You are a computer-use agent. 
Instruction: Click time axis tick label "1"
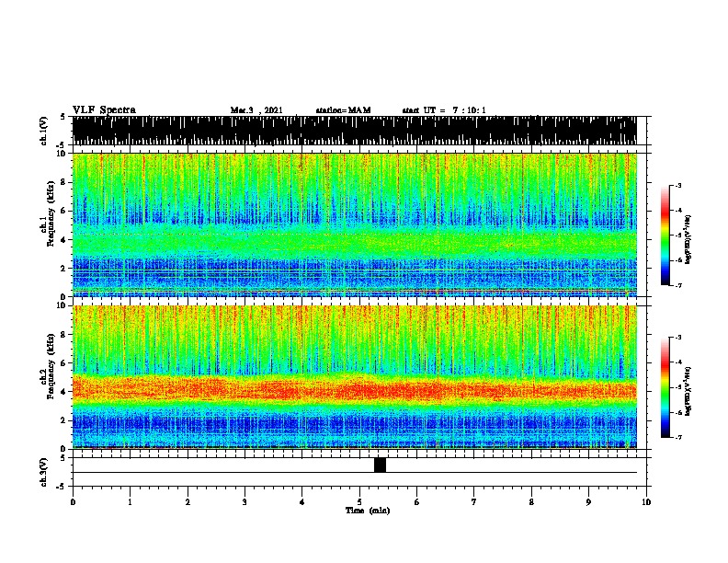(130, 502)
